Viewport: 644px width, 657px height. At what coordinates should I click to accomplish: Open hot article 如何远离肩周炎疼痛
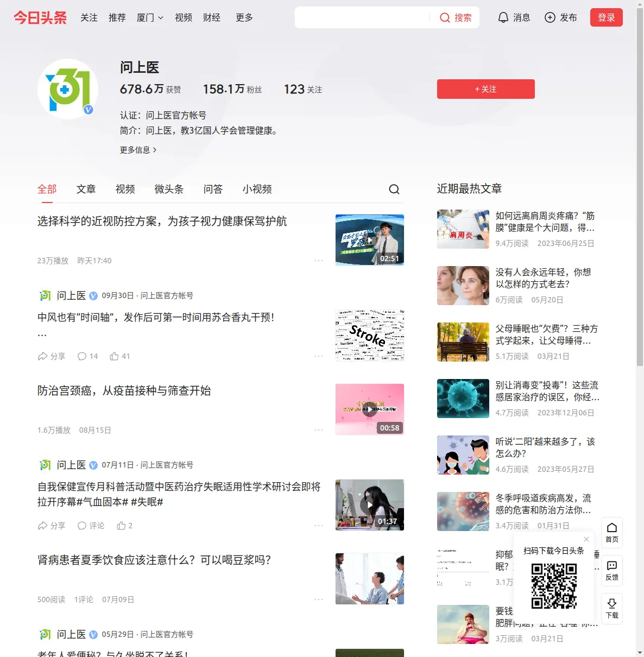[x=545, y=222]
